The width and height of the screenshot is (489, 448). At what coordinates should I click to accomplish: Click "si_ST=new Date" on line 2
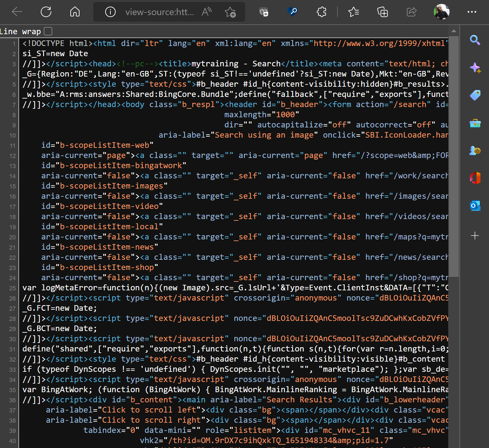click(x=55, y=54)
